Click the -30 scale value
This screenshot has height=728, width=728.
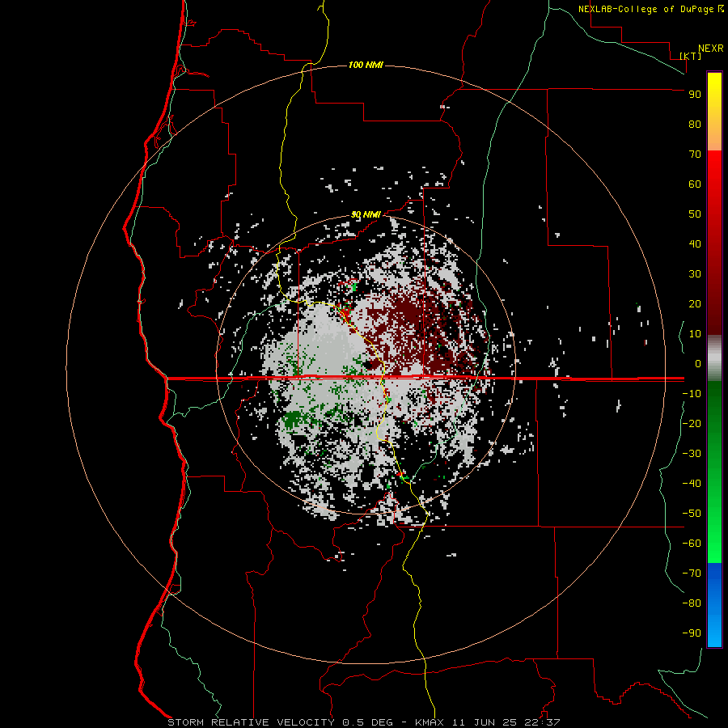[692, 454]
